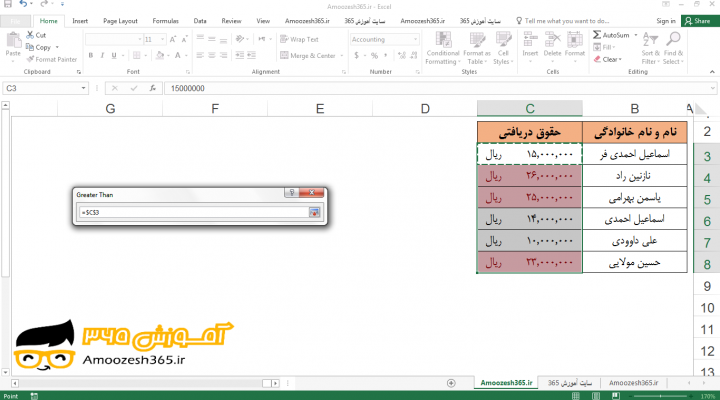Click the formula bar Insert Function fx

coord(152,88)
